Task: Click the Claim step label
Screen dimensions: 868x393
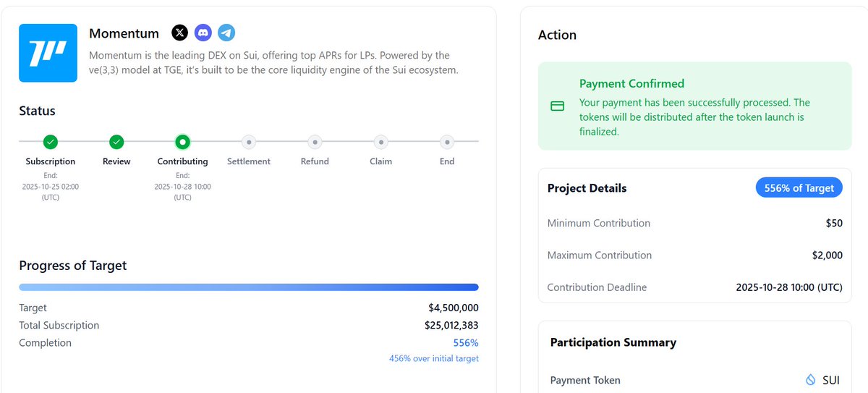Action: (x=381, y=161)
